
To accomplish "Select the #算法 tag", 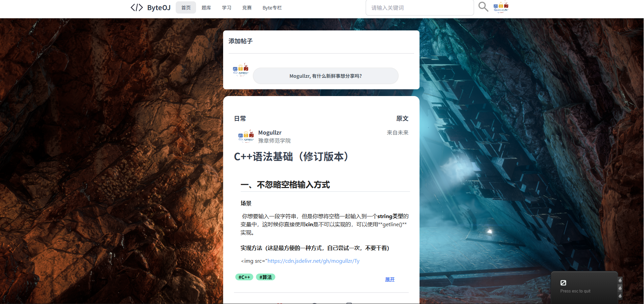I will click(x=265, y=277).
